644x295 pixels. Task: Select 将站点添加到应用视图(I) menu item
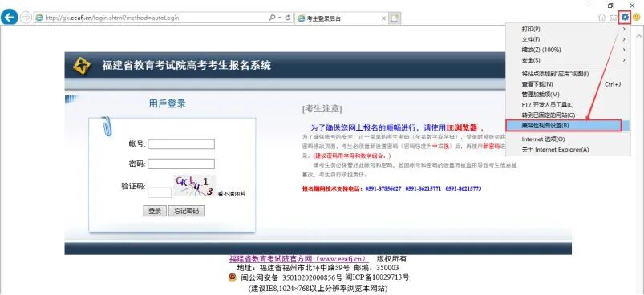point(567,74)
